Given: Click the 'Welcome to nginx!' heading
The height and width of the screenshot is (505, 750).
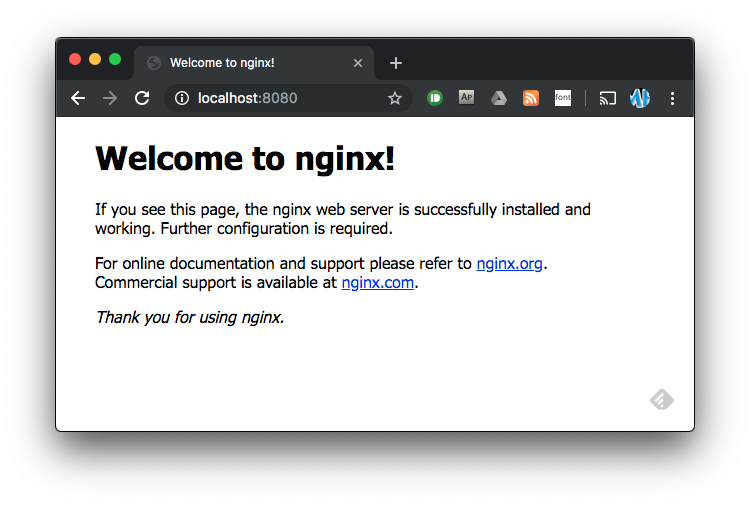Looking at the screenshot, I should (245, 158).
